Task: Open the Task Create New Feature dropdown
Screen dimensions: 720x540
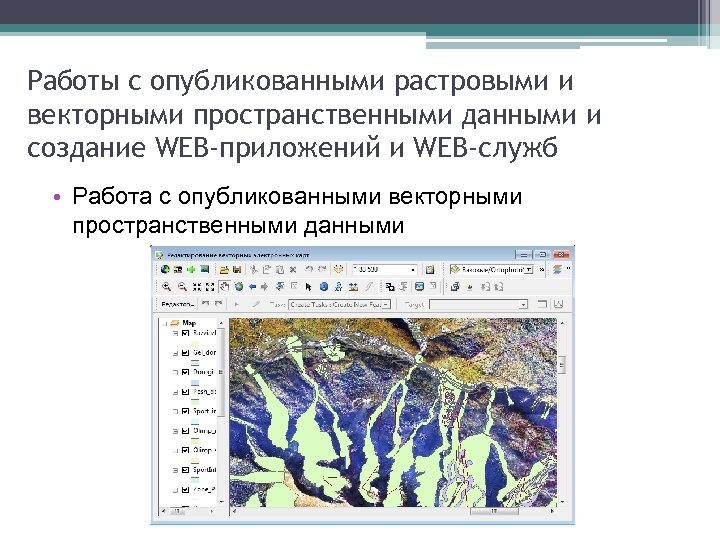Action: (x=386, y=304)
